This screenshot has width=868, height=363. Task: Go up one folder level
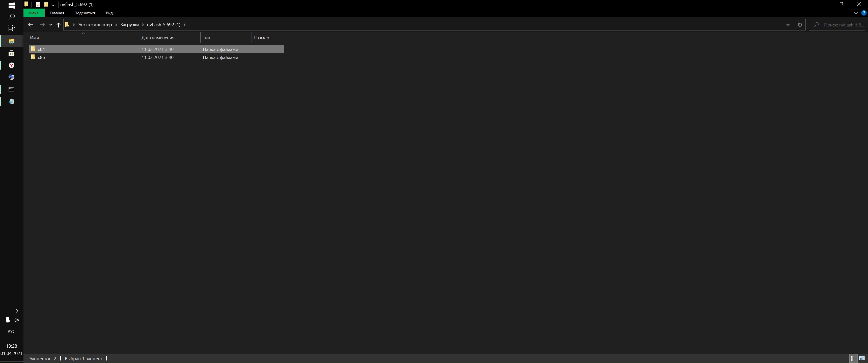(x=59, y=25)
